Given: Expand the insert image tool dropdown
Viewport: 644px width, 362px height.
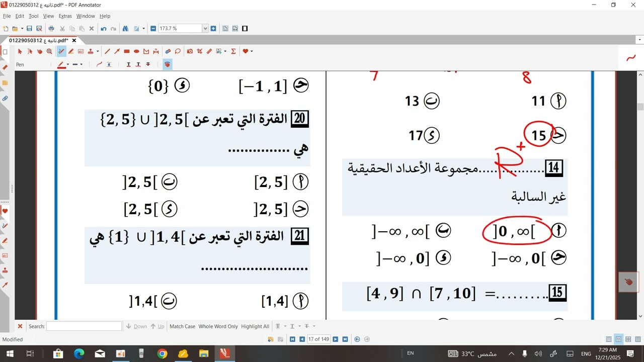Looking at the screenshot, I should click(225, 51).
